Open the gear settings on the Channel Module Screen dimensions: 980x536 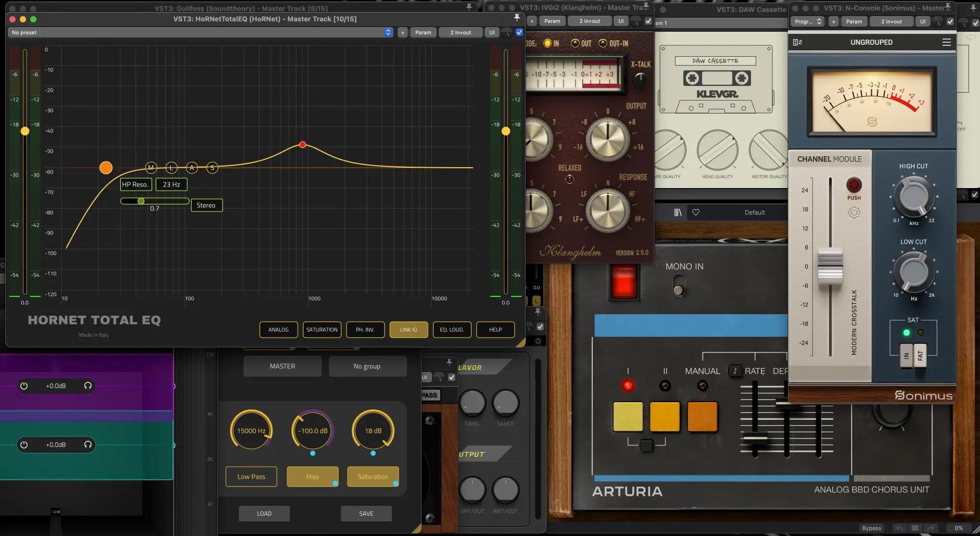[853, 212]
